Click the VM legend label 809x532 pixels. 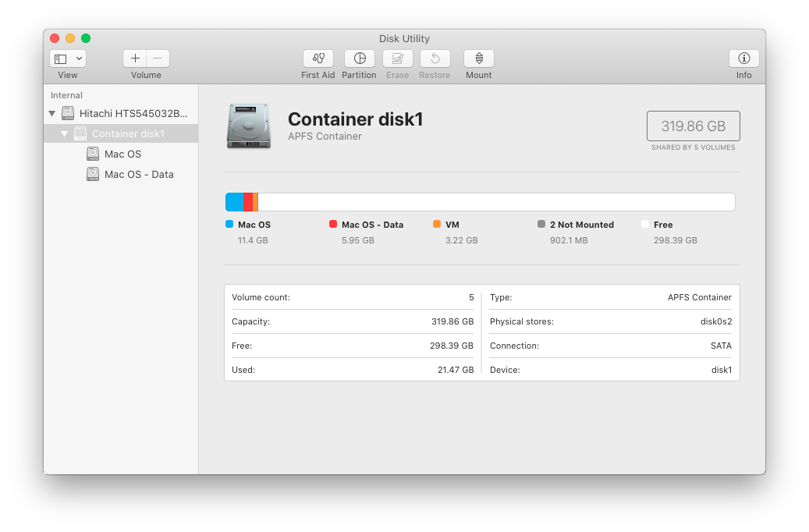452,225
